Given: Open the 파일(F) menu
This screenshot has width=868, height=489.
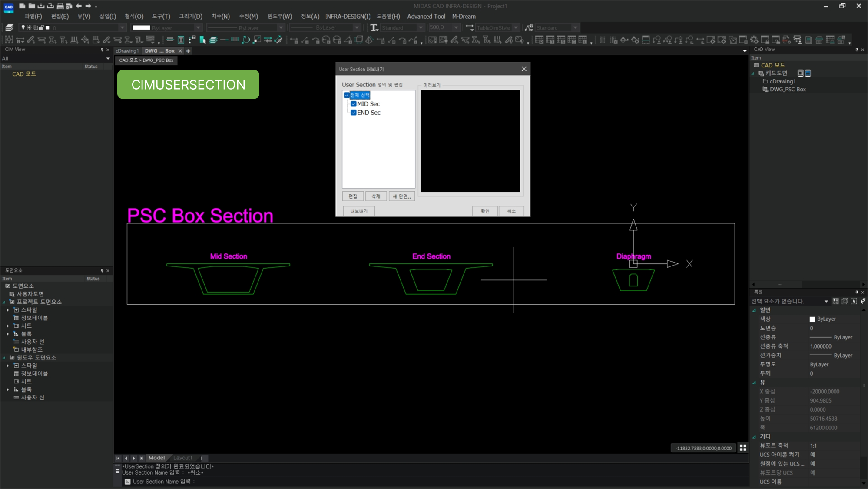Looking at the screenshot, I should pyautogui.click(x=33, y=17).
